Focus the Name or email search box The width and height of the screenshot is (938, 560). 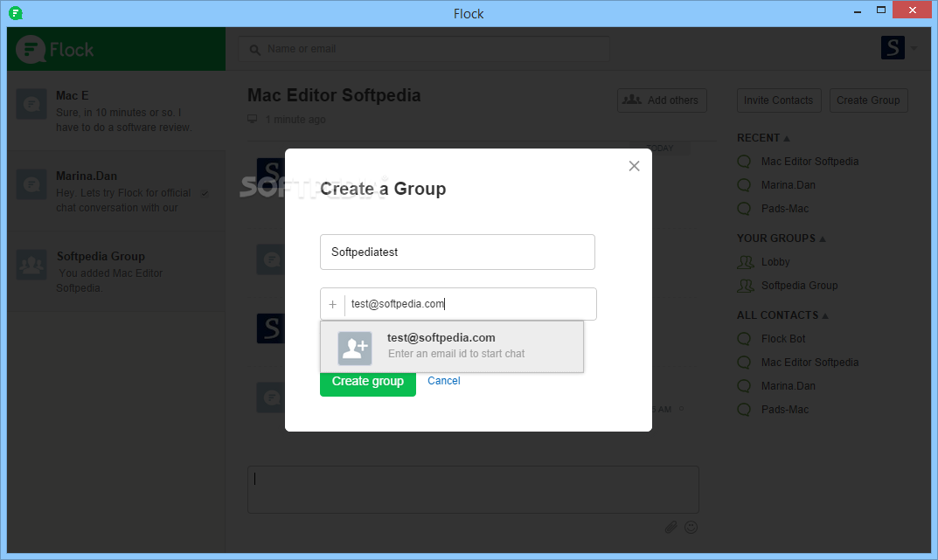pos(424,48)
